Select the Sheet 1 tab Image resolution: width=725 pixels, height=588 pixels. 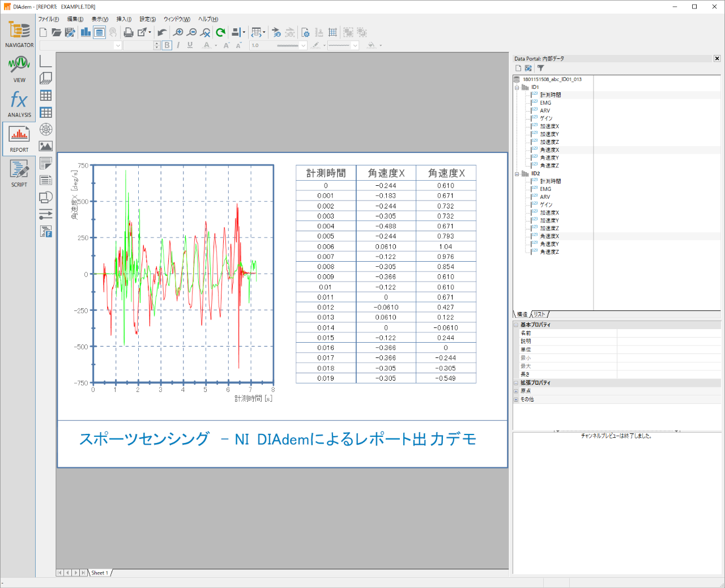(x=100, y=573)
